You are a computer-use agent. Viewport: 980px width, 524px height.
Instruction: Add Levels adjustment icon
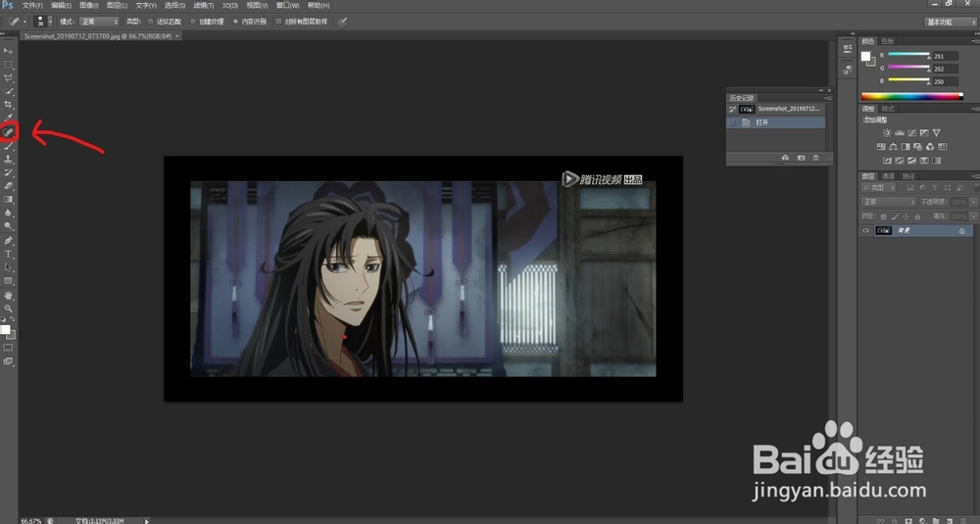899,132
